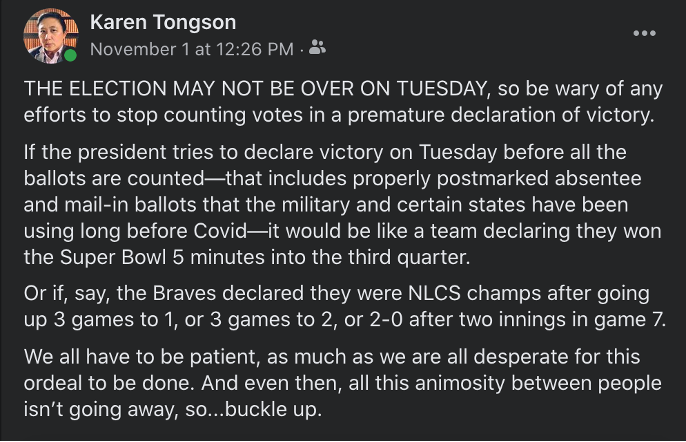Image resolution: width=686 pixels, height=442 pixels.
Task: Open the three-dot post options menu
Action: point(644,33)
